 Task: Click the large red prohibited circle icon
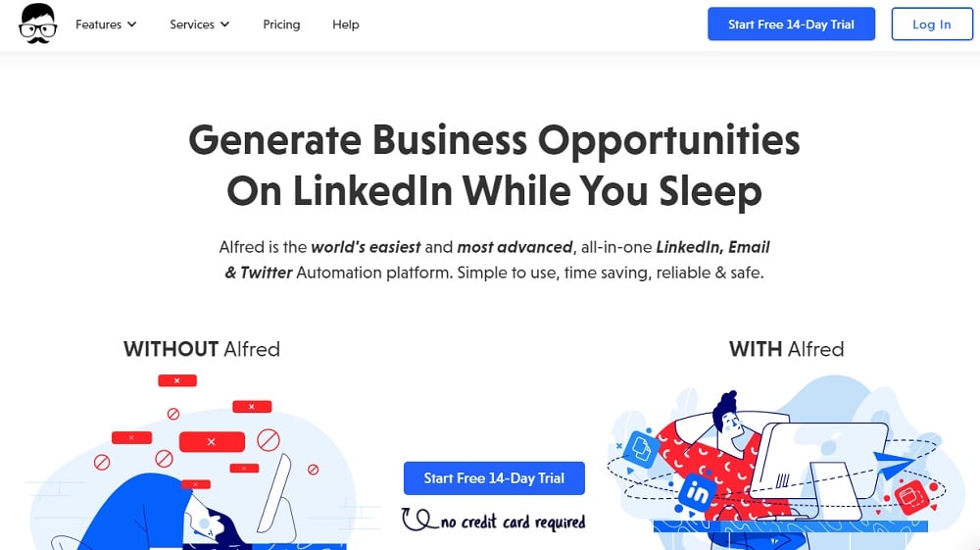click(x=269, y=440)
